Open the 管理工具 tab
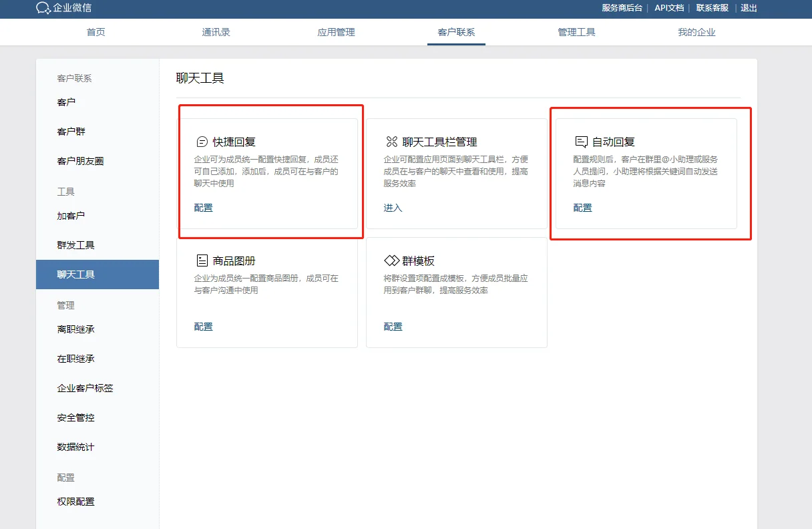Image resolution: width=812 pixels, height=529 pixels. point(576,32)
